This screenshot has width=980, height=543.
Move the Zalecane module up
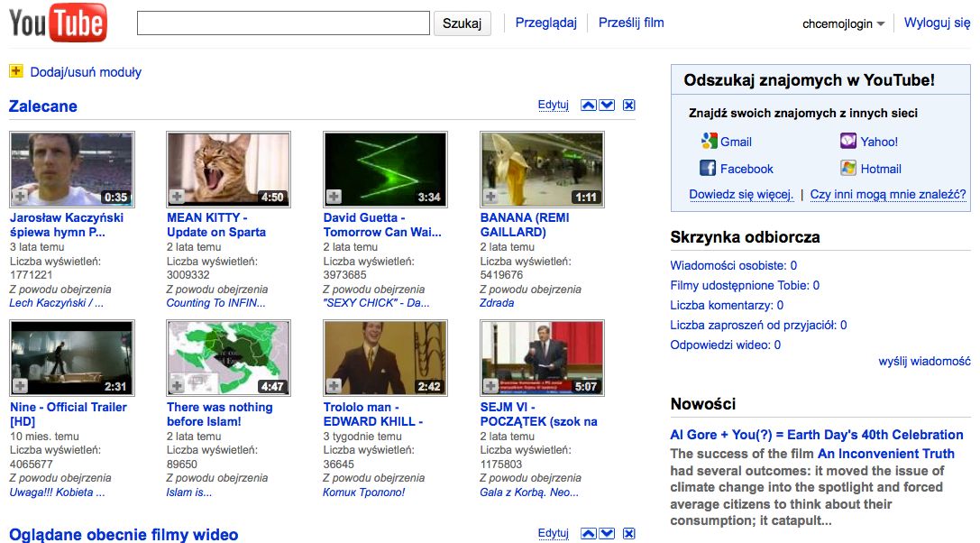(588, 106)
